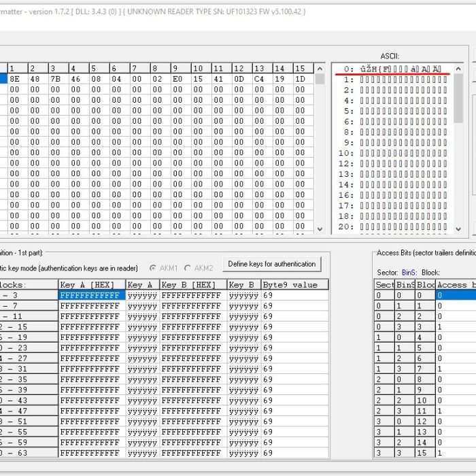Click the Byte9 value column header

point(294,285)
